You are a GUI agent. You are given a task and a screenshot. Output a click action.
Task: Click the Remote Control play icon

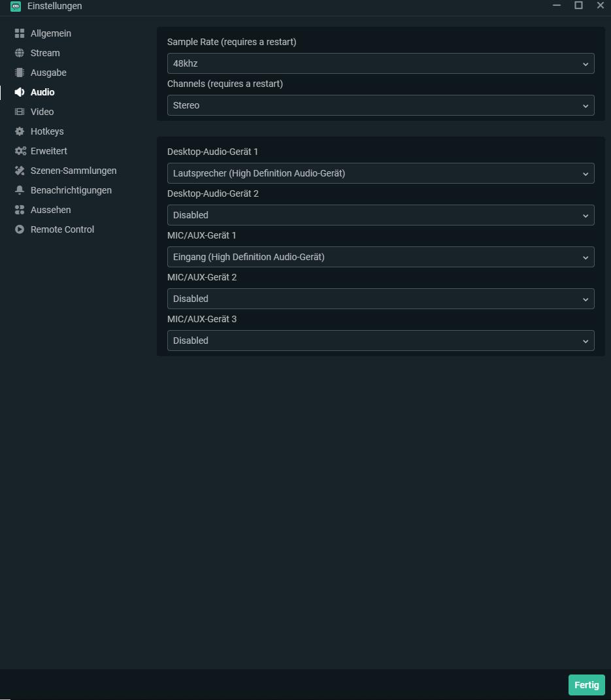(20, 229)
